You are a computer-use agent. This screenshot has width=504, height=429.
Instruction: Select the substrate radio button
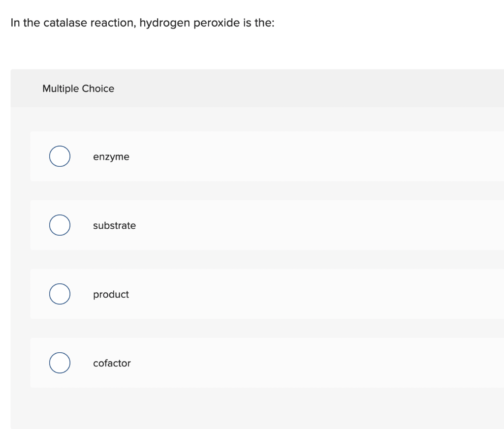pyautogui.click(x=60, y=225)
